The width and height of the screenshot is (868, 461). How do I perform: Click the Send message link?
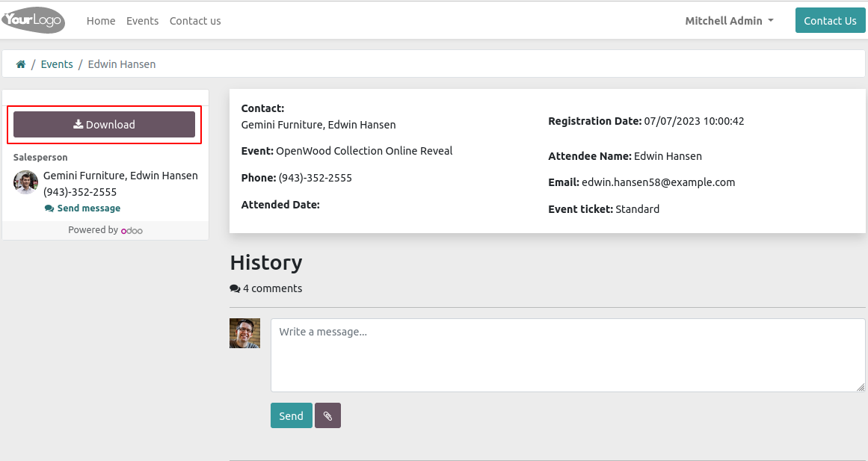[x=82, y=208]
